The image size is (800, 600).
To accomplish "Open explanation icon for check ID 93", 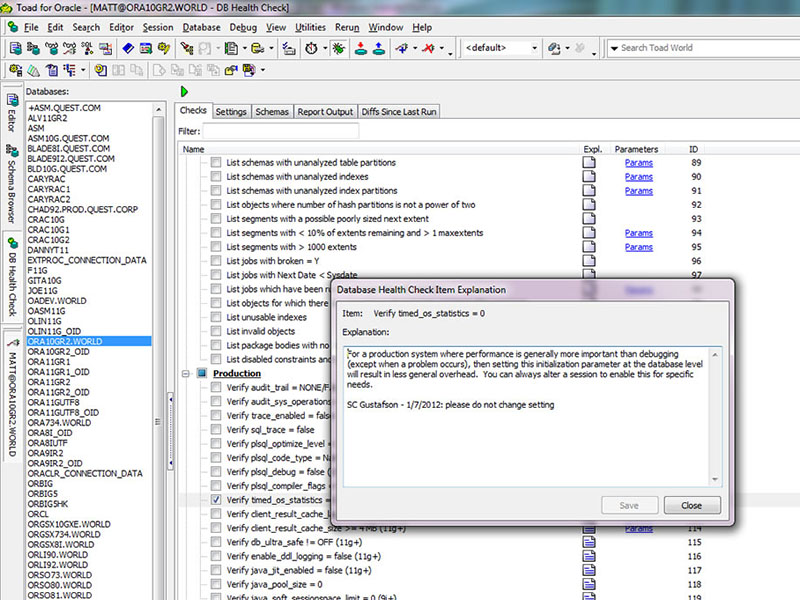I will coord(589,218).
